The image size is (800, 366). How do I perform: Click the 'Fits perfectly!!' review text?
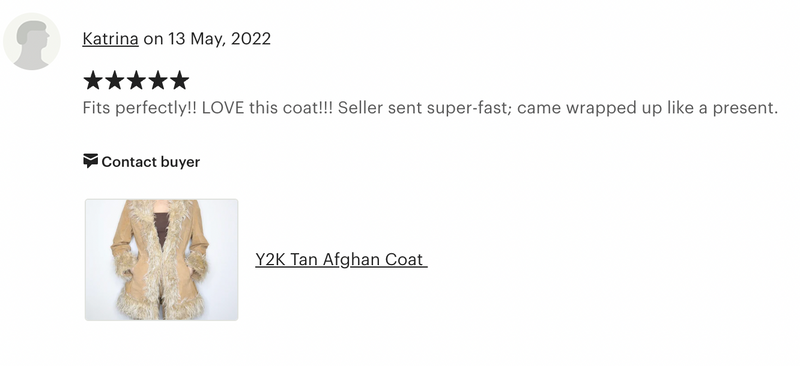pos(140,108)
